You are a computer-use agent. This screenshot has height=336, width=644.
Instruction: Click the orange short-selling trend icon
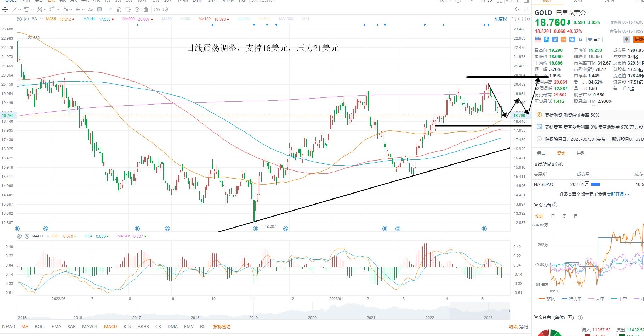564,39
